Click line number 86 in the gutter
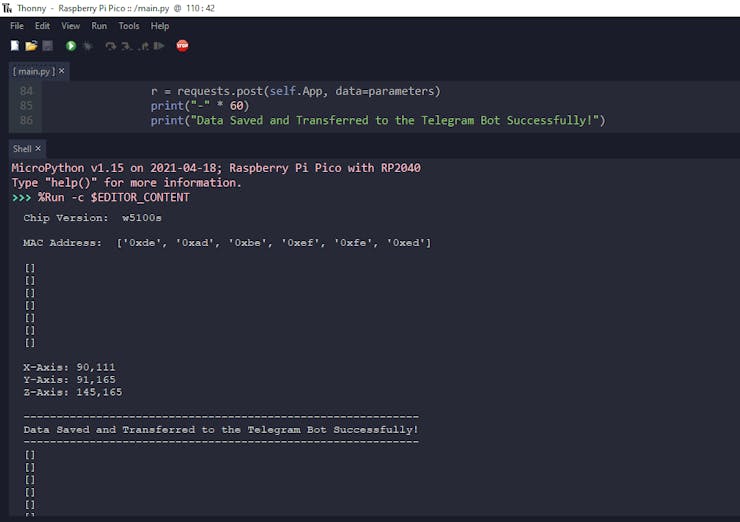The image size is (740, 522). 26,120
